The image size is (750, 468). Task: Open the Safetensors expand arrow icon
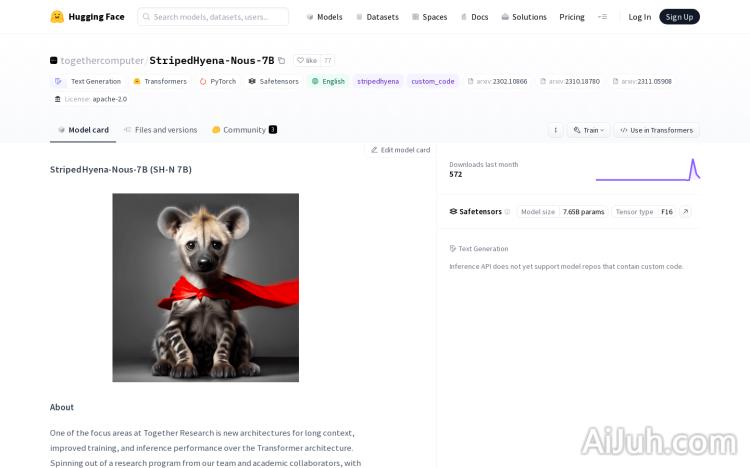tap(685, 212)
